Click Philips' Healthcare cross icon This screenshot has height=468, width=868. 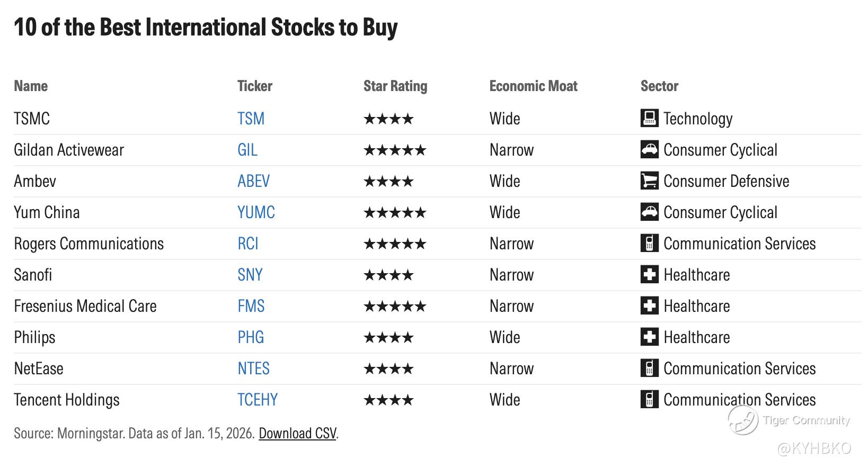pyautogui.click(x=649, y=337)
